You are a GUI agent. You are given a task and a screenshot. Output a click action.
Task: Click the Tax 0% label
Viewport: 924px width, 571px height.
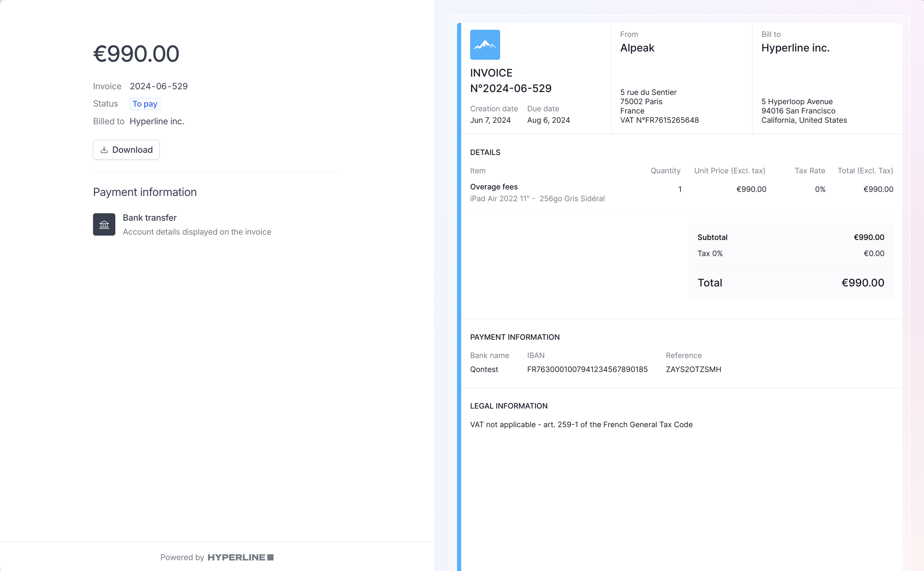pyautogui.click(x=709, y=253)
